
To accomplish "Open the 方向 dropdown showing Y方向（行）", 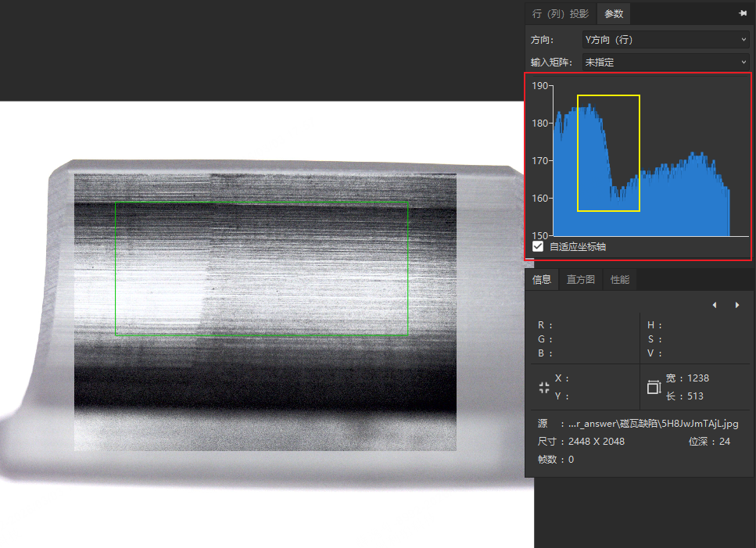I will (666, 39).
